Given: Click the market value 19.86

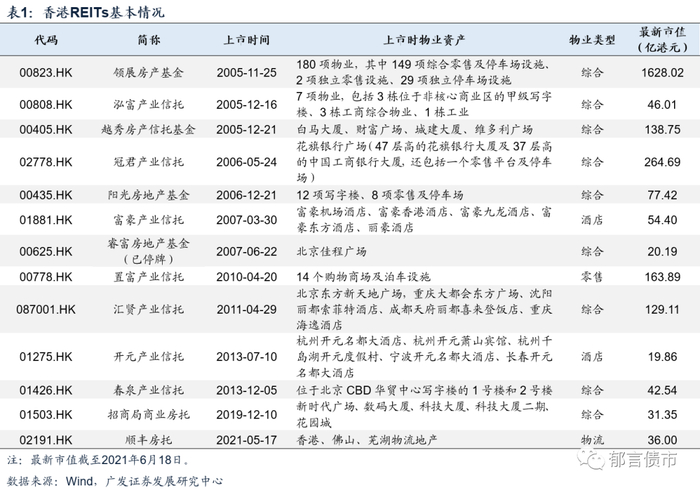Looking at the screenshot, I should [662, 357].
